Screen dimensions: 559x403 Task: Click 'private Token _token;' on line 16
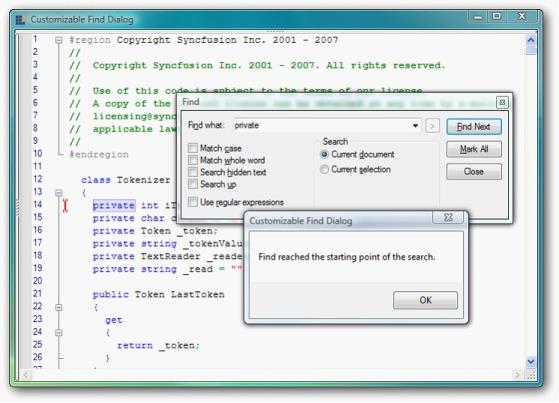tap(155, 231)
